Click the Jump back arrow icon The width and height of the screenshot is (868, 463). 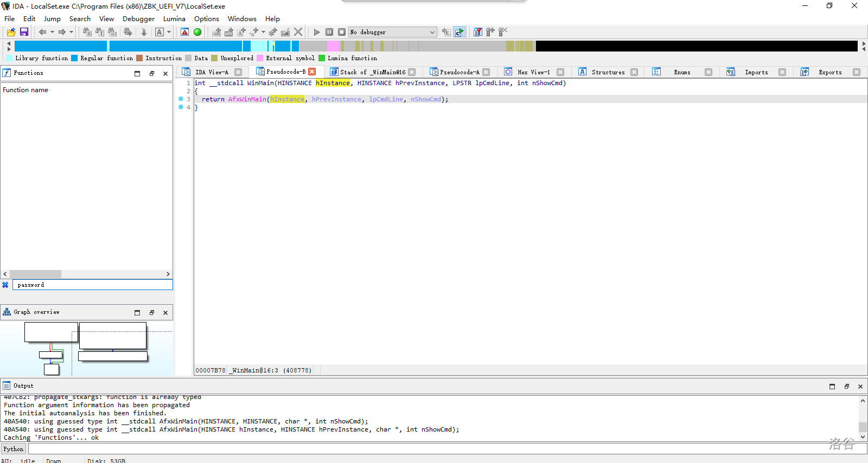(42, 32)
